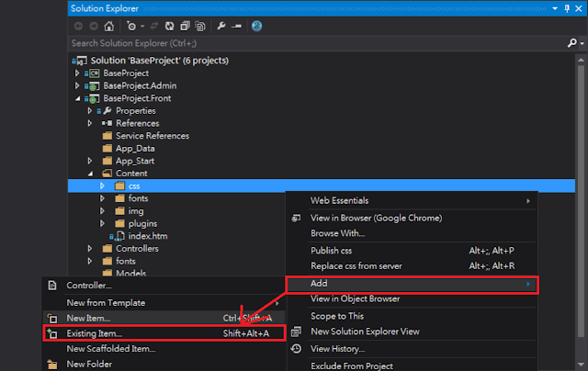
Task: Toggle the Preview Selected Items icon
Action: click(237, 27)
